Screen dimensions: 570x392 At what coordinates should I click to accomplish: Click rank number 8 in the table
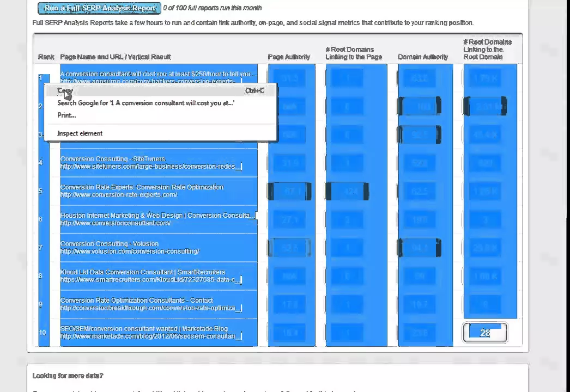[x=40, y=275]
